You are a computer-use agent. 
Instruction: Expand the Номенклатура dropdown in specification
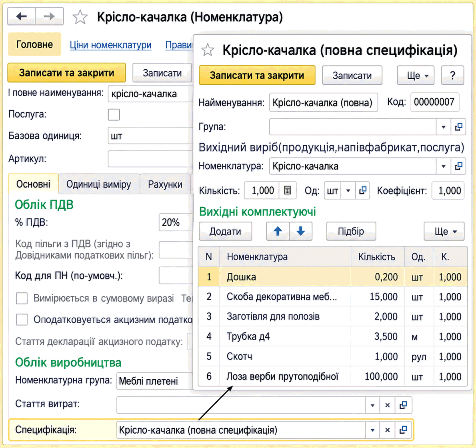point(444,166)
